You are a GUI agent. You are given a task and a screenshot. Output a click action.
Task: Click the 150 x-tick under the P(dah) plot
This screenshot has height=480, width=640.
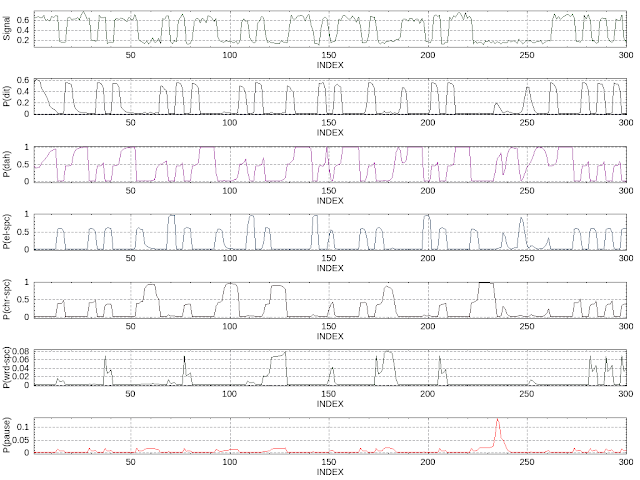329,191
